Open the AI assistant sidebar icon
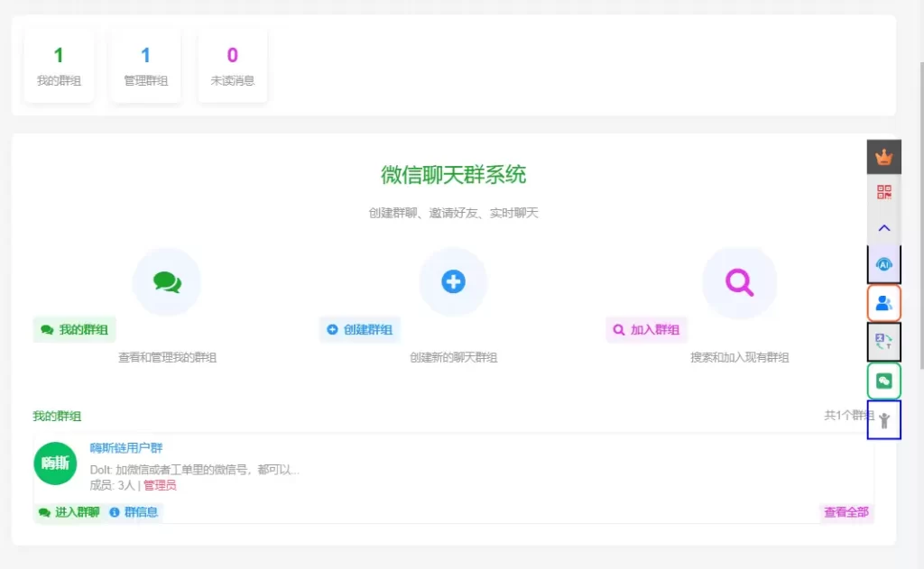Viewport: 924px width, 569px height. [x=884, y=265]
